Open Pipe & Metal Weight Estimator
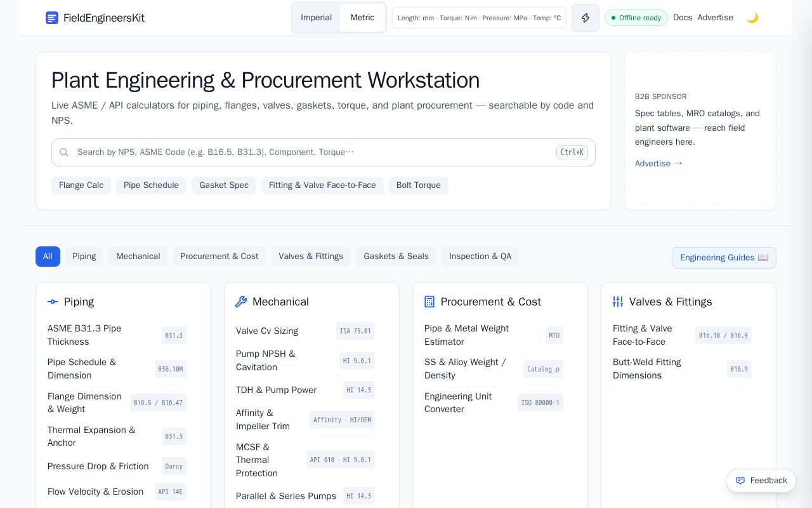812x508 pixels. coord(494,335)
